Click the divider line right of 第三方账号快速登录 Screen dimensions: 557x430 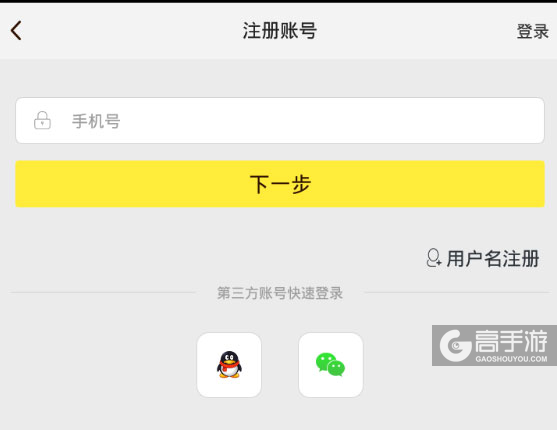(x=457, y=292)
